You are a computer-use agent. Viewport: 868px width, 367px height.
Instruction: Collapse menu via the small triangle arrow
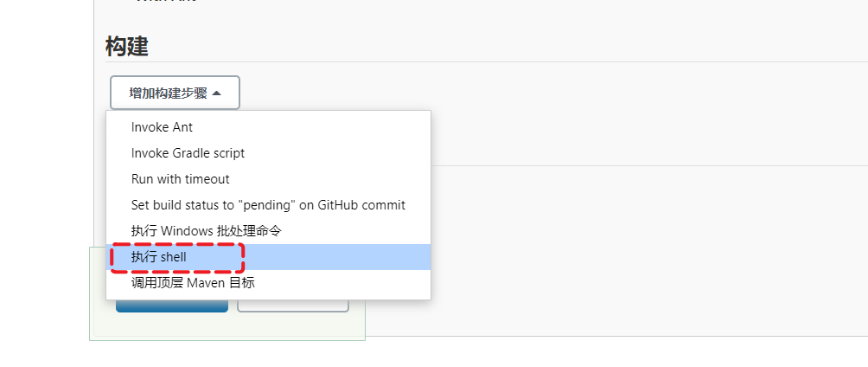(216, 93)
